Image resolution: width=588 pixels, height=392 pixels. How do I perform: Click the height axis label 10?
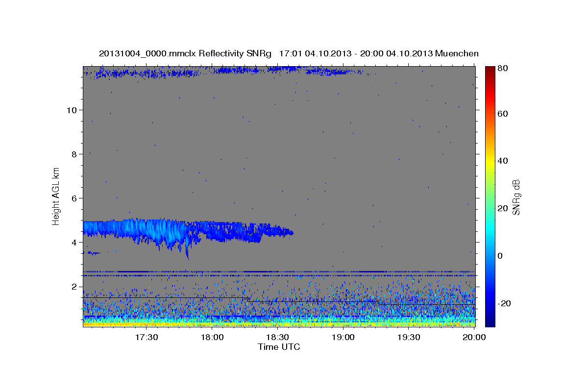tap(72, 110)
